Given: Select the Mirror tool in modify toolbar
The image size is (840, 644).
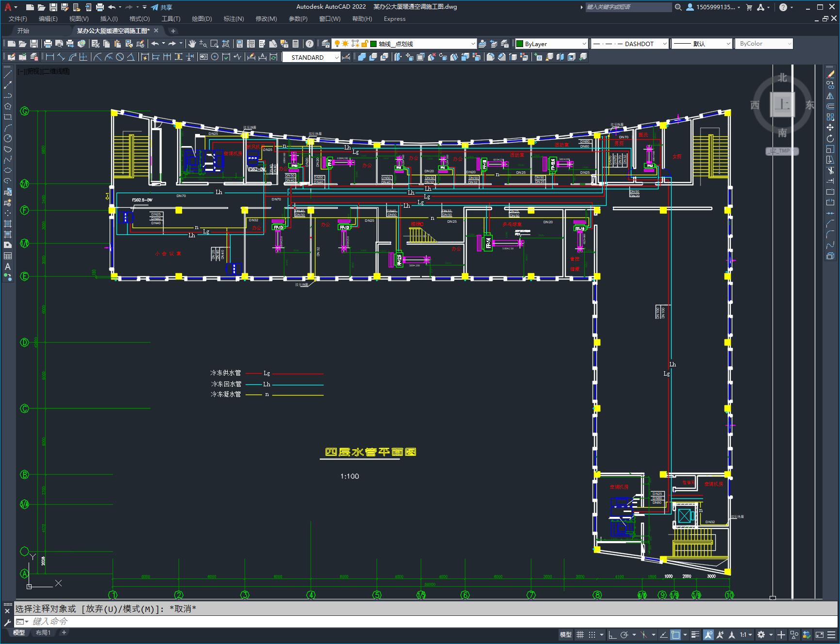Looking at the screenshot, I should (x=830, y=96).
